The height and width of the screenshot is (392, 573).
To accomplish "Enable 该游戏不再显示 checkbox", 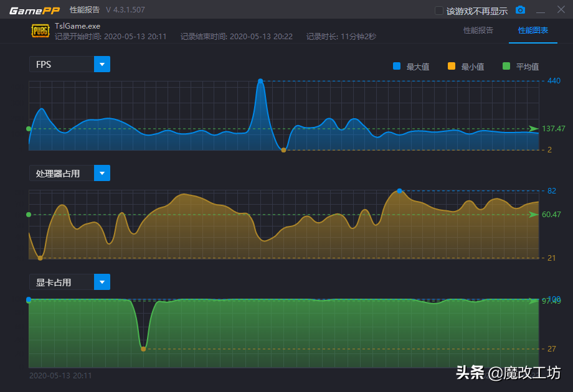I will pyautogui.click(x=439, y=11).
